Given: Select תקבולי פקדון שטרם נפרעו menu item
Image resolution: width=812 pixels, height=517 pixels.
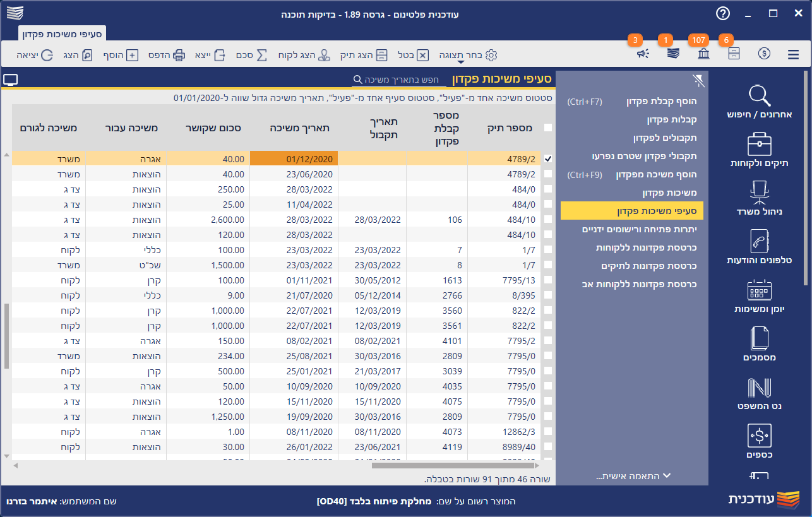Looking at the screenshot, I should pos(632,156).
